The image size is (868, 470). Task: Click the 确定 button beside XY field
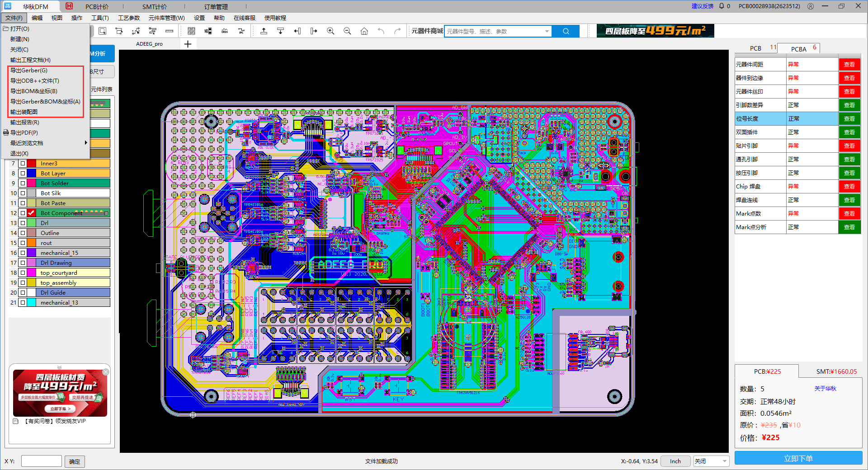click(75, 461)
